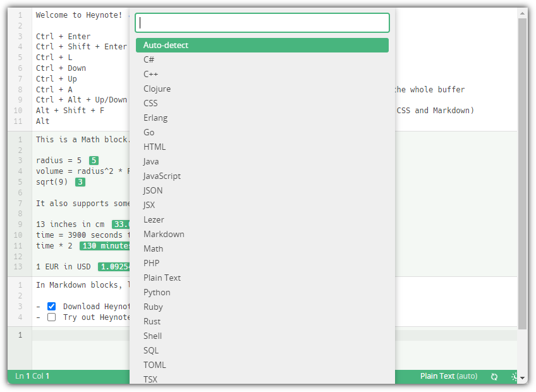Select Markdown in the language list
Screen dimensions: 536x392
point(262,235)
